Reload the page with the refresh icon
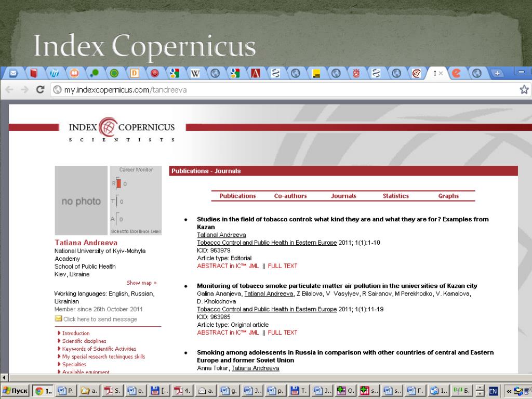This screenshot has height=399, width=532. click(41, 89)
